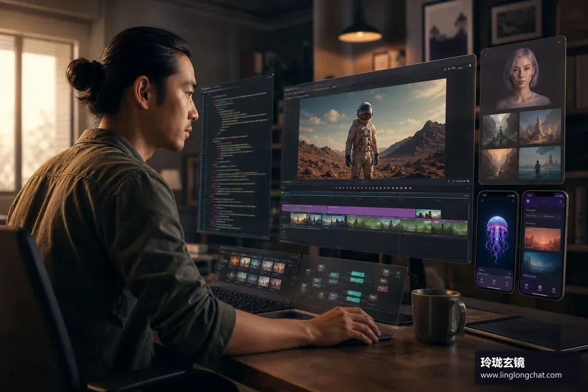Tap the orange sunset landscape card on the phone
This screenshot has width=588, height=392.
pos(543,239)
